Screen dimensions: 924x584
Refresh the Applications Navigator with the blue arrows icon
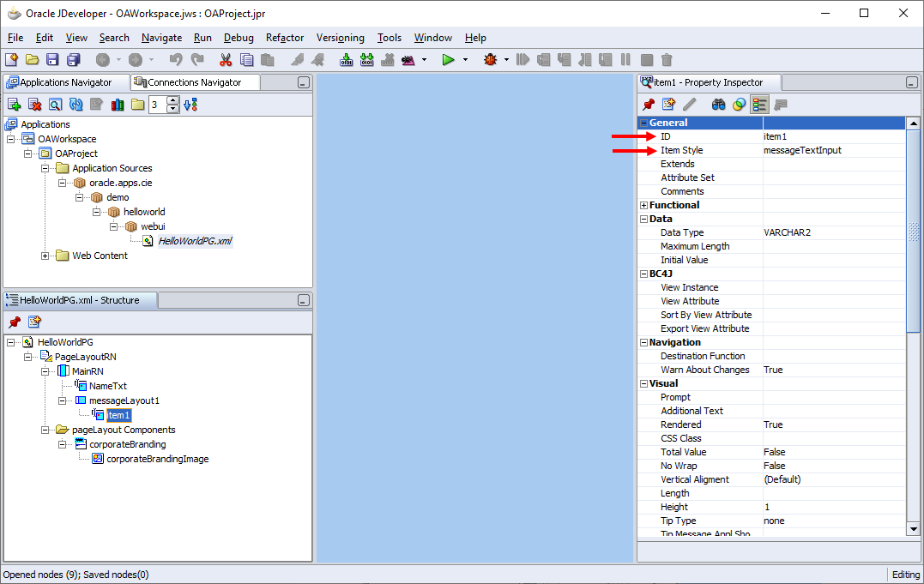[76, 105]
